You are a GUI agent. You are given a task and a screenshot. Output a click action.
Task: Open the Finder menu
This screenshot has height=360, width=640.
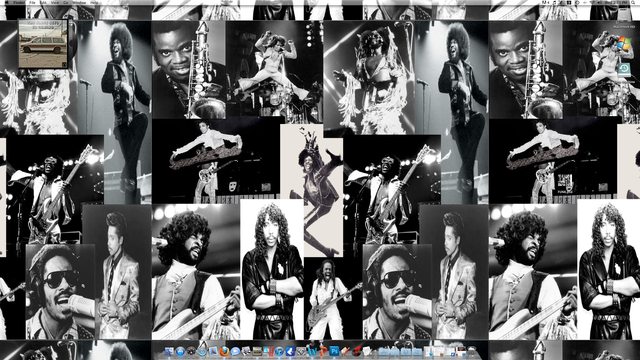[19, 2]
